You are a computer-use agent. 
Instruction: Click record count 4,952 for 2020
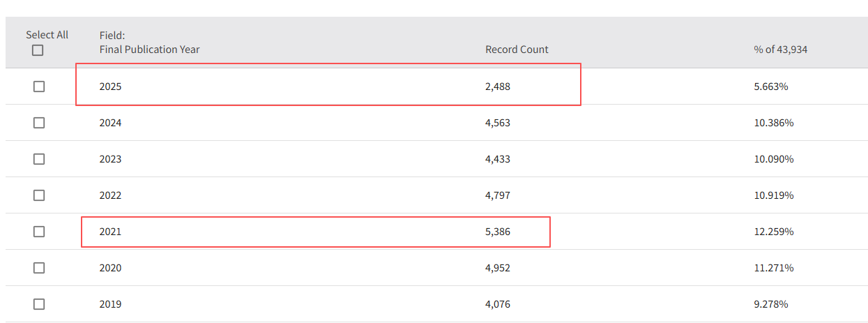[x=498, y=268]
